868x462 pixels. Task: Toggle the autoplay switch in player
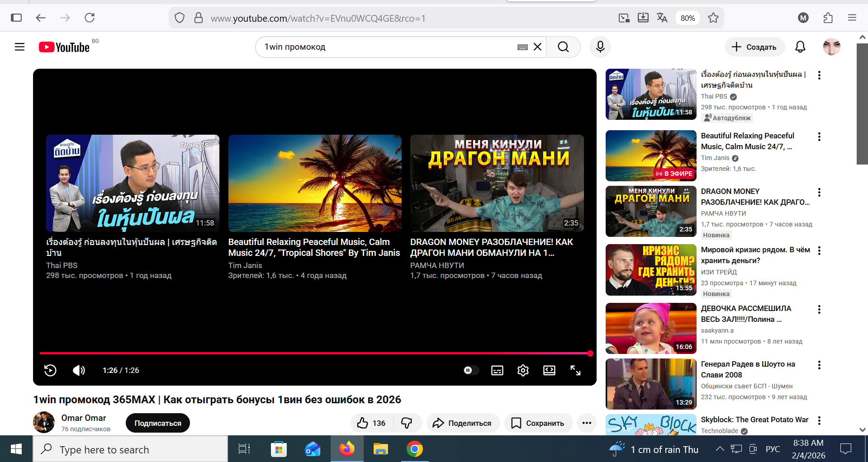[x=470, y=370]
